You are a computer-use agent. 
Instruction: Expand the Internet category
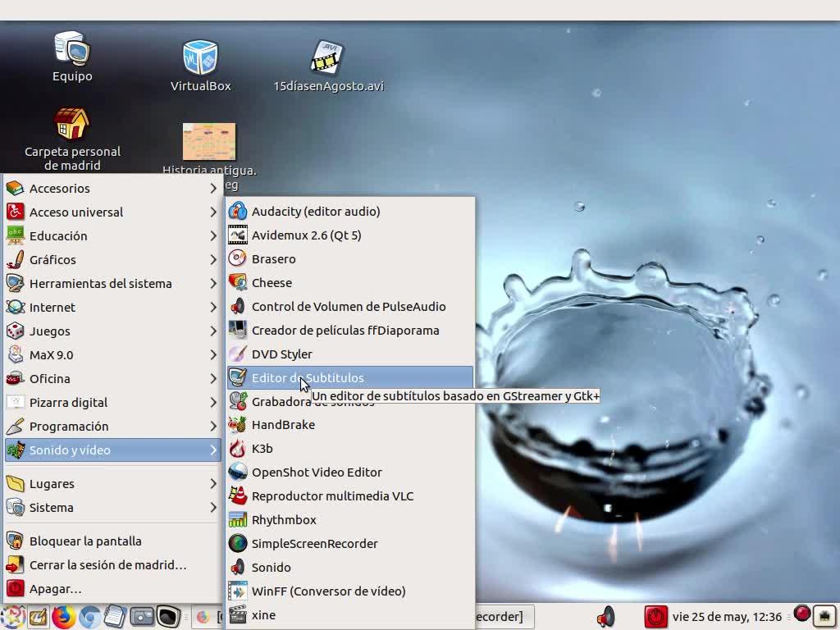[52, 308]
